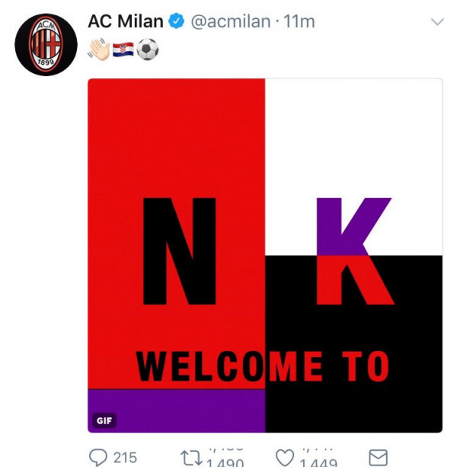Click the GIF badge on the media

[104, 420]
